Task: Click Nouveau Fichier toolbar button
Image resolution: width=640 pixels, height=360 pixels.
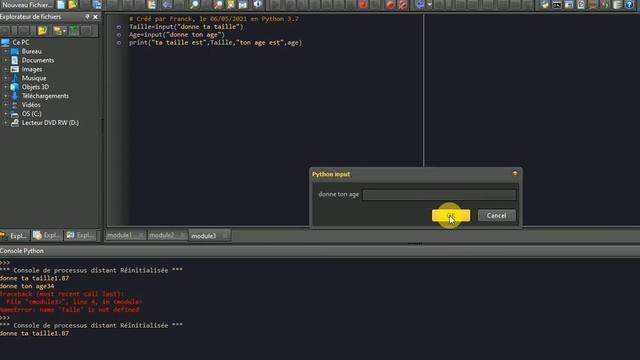Action: [x=27, y=5]
